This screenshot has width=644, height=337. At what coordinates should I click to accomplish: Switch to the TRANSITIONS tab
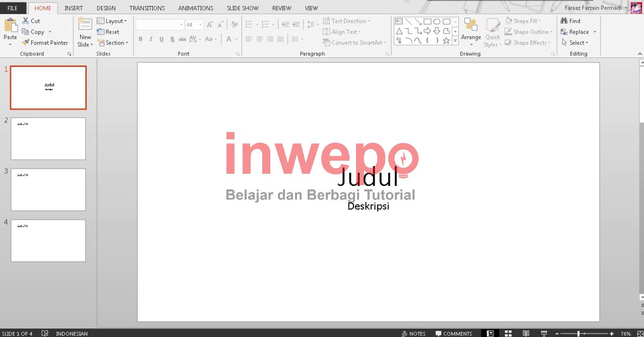tap(147, 8)
